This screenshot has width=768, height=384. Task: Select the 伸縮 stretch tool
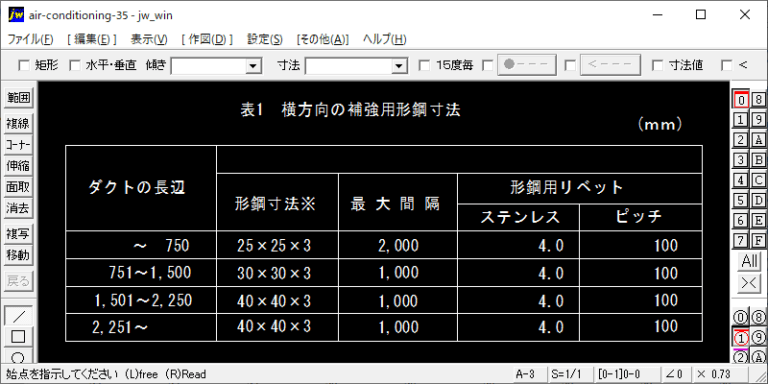pos(18,166)
